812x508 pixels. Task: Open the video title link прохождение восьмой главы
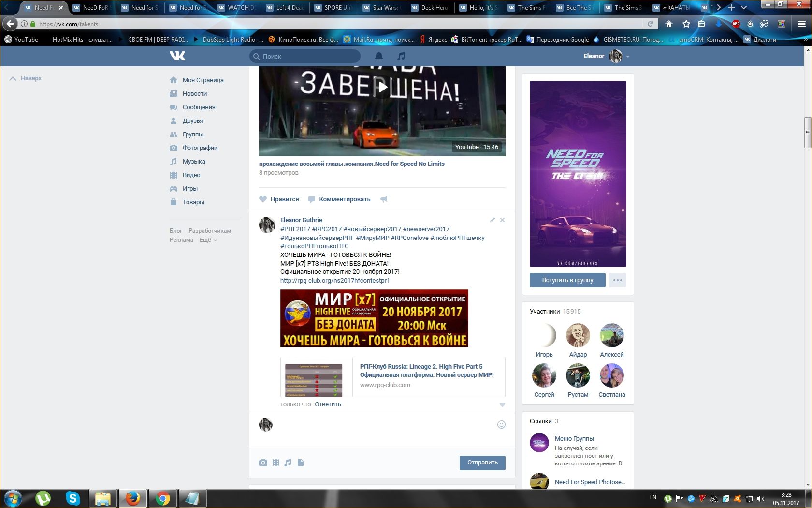[x=352, y=164]
